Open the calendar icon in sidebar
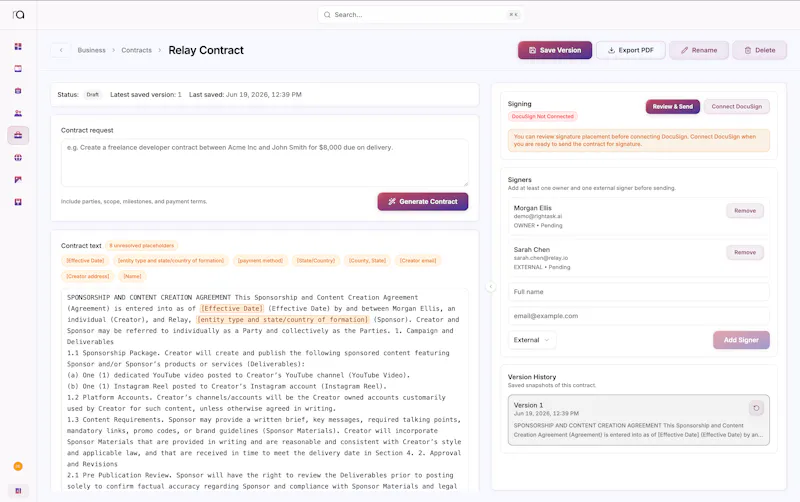800x502 pixels. [18, 68]
